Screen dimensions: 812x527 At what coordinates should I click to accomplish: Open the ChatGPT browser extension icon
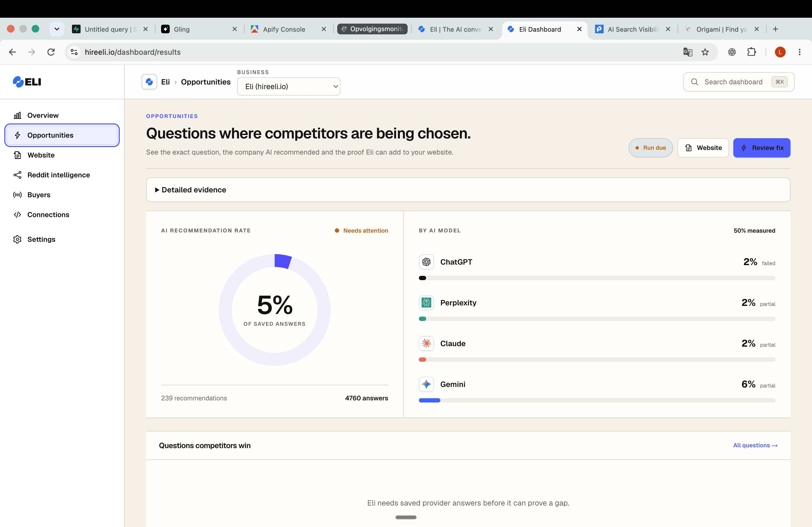(x=732, y=52)
